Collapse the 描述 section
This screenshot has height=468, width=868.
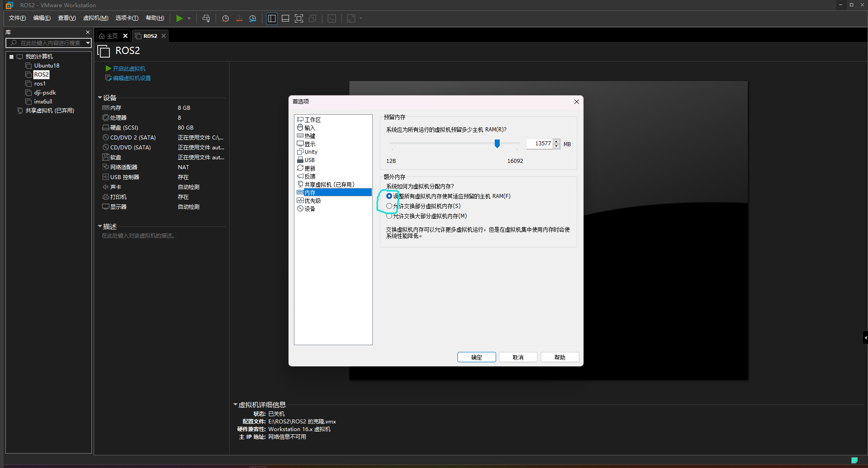point(100,226)
